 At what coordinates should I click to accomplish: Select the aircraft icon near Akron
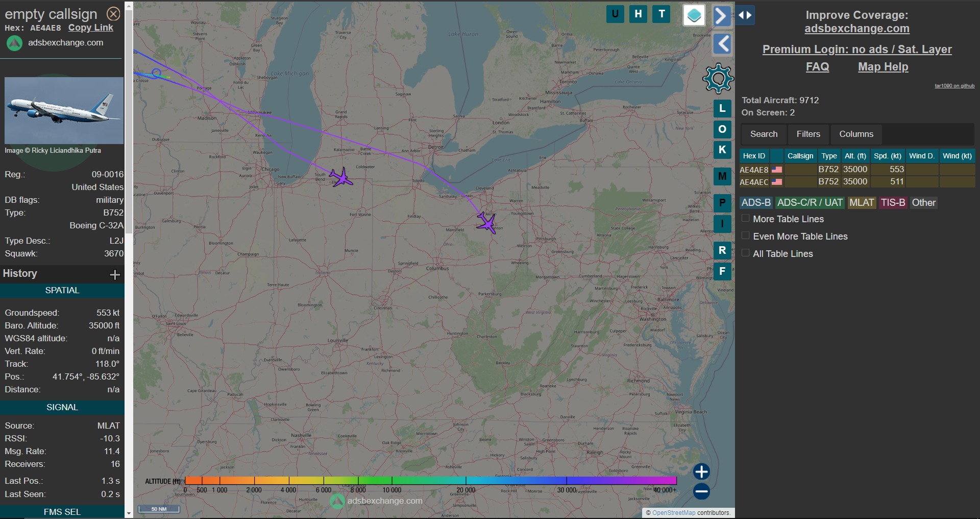tap(486, 223)
